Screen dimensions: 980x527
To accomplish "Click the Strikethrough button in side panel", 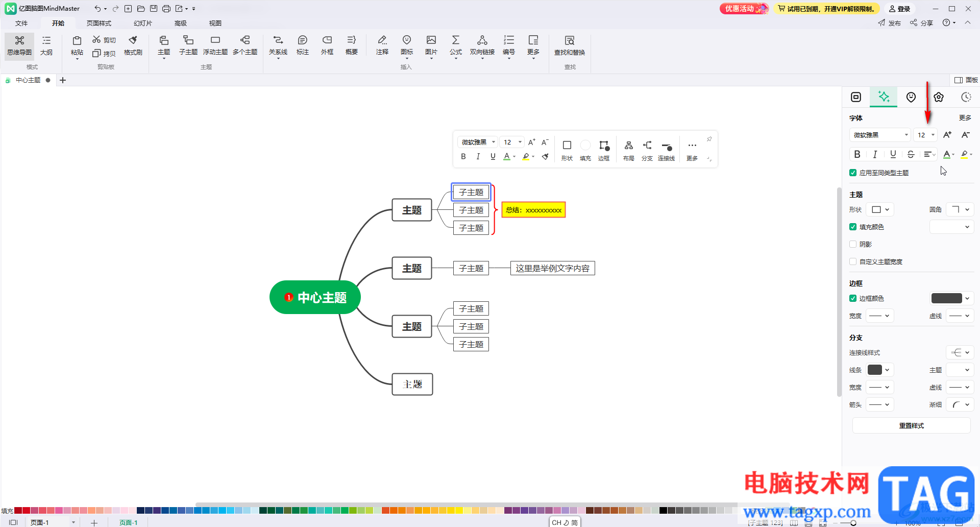I will pos(911,154).
